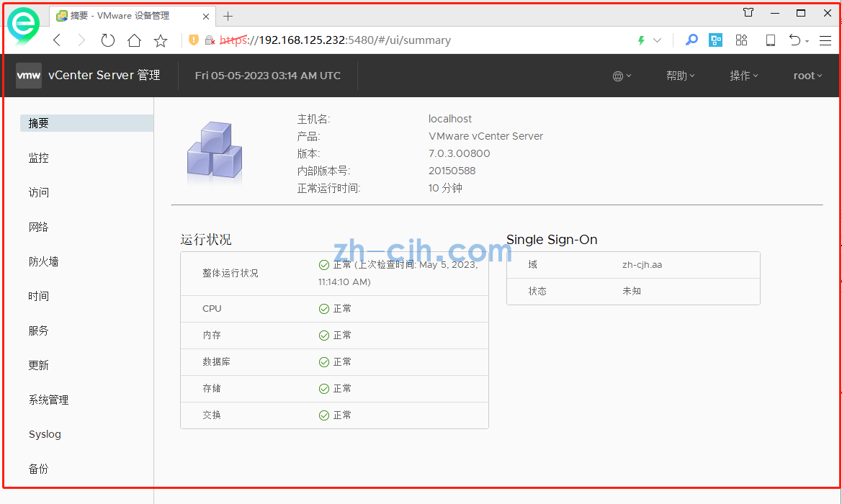Select 摘要 in sidebar

tap(86, 123)
